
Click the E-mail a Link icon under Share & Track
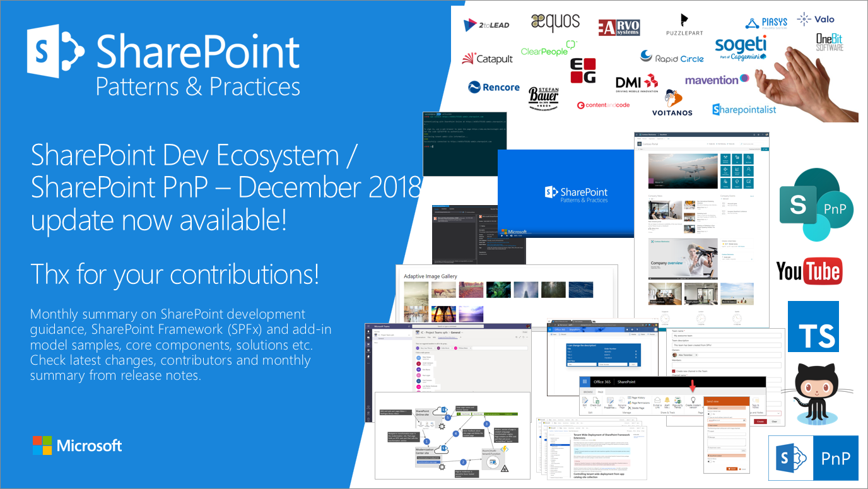pos(657,400)
